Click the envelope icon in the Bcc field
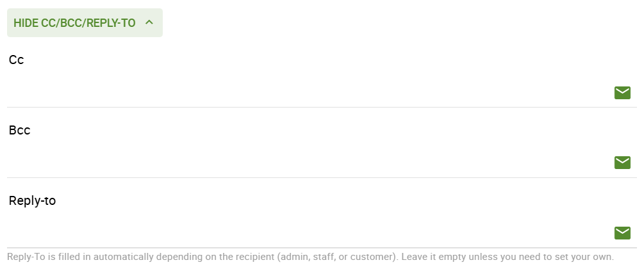Image resolution: width=644 pixels, height=267 pixels. click(x=622, y=163)
